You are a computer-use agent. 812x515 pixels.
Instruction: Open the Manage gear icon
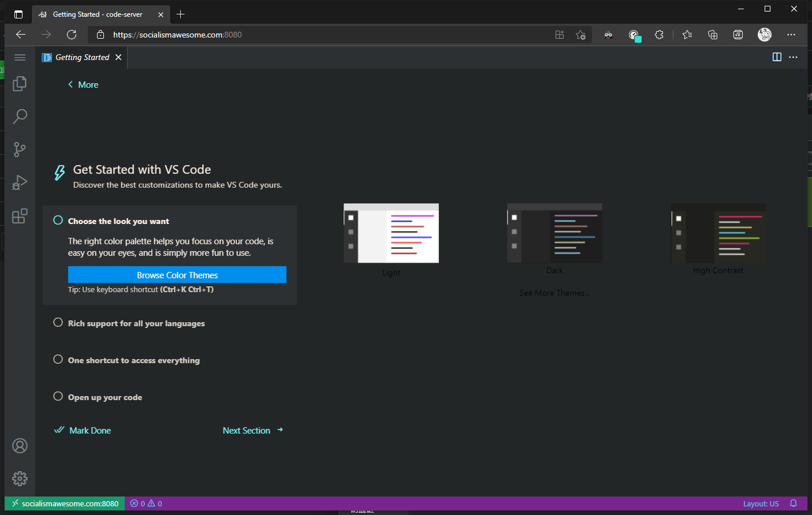(x=20, y=479)
